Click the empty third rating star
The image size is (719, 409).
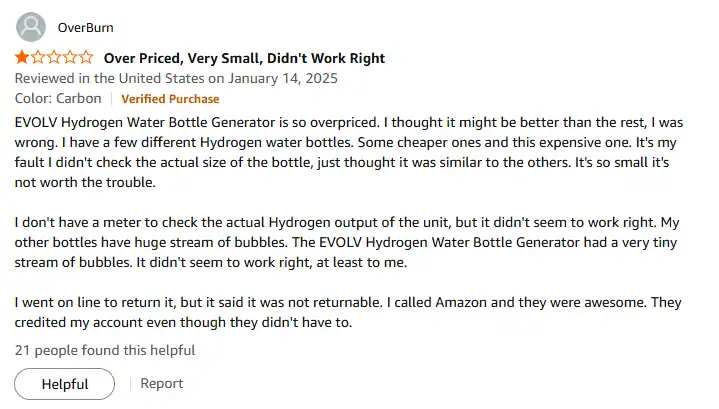[54, 58]
